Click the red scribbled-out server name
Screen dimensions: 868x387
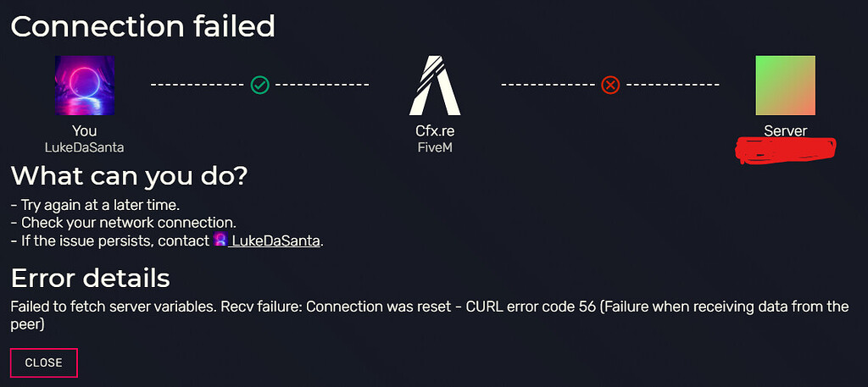coord(786,149)
